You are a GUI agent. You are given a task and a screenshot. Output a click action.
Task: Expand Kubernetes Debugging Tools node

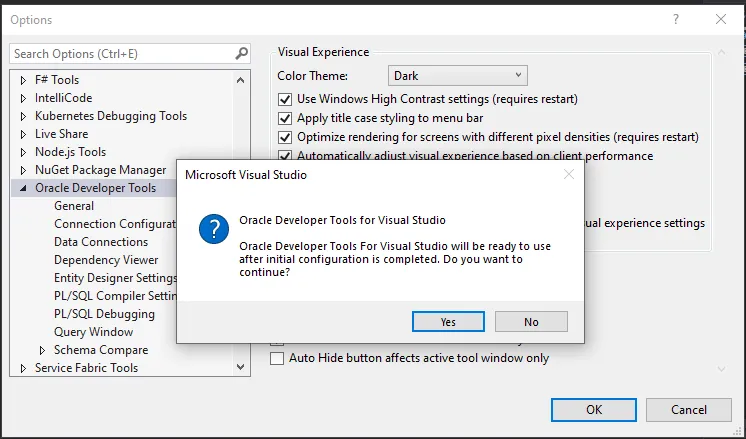tap(23, 117)
